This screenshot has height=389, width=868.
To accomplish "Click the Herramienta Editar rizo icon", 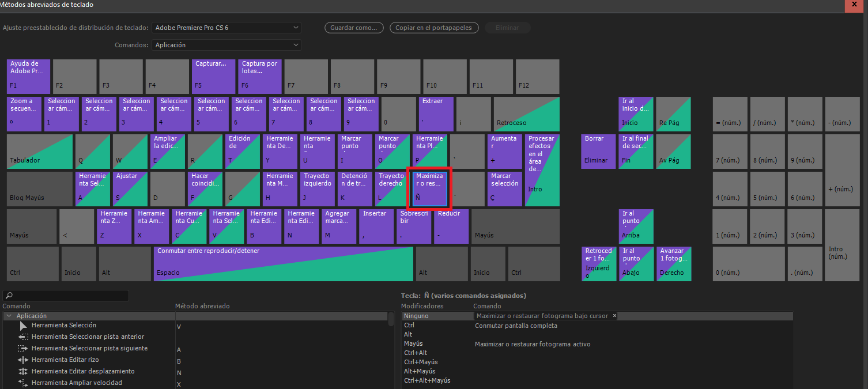I will (x=23, y=360).
